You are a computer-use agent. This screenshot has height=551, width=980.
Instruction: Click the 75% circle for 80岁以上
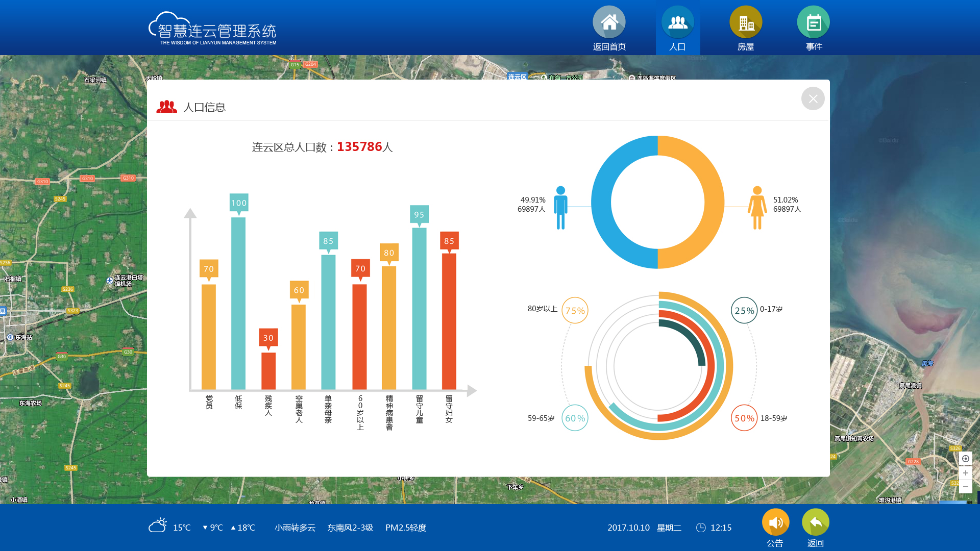(x=575, y=310)
